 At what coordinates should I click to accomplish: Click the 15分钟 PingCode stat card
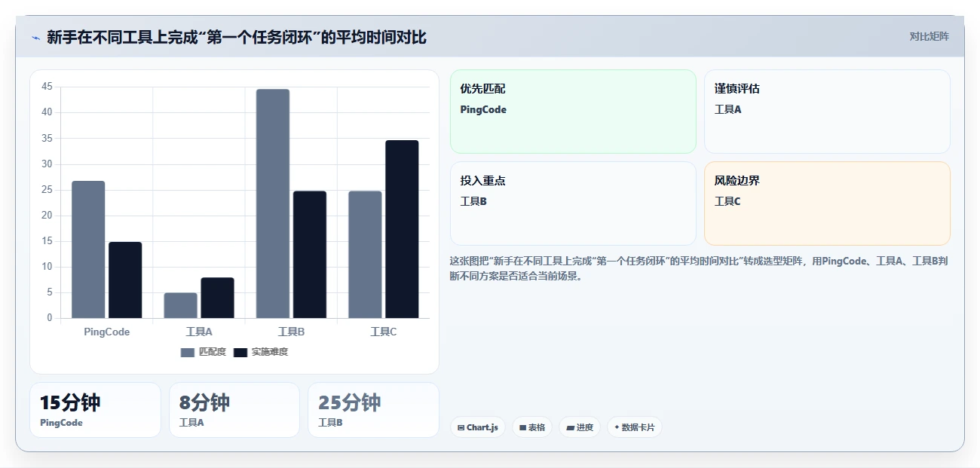click(95, 410)
